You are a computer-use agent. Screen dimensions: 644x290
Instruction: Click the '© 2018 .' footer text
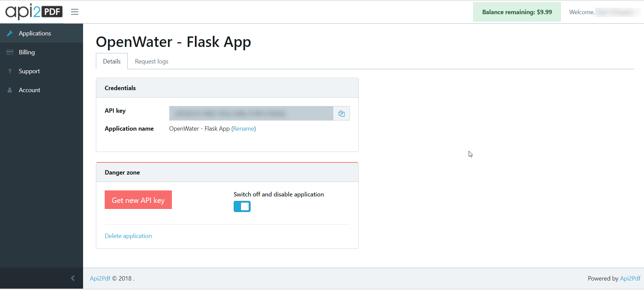coord(123,279)
